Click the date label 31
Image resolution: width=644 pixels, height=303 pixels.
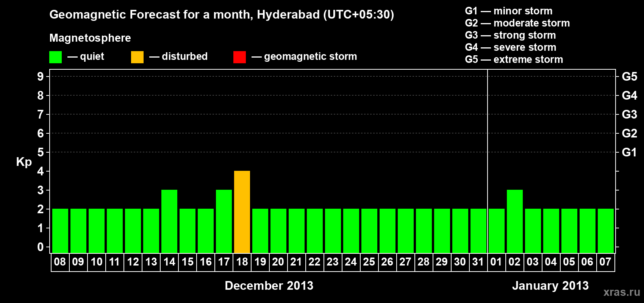pos(478,262)
